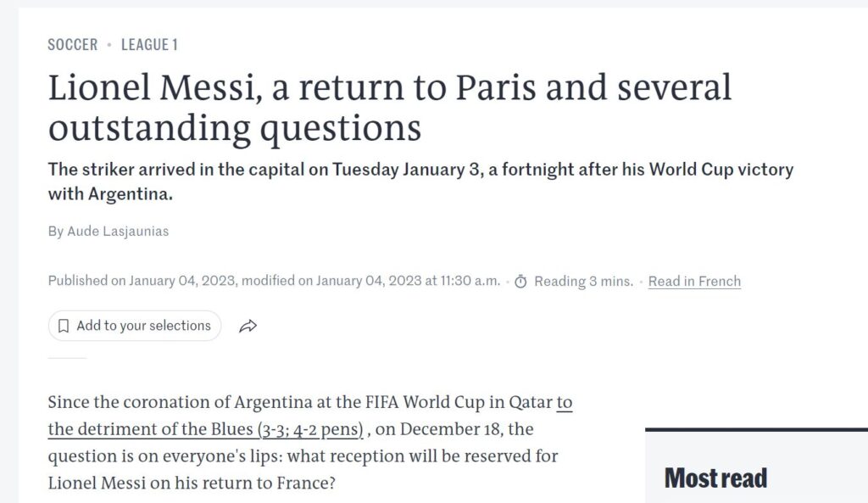This screenshot has width=868, height=503.
Task: Click the short divider line below the selections button
Action: click(x=67, y=359)
